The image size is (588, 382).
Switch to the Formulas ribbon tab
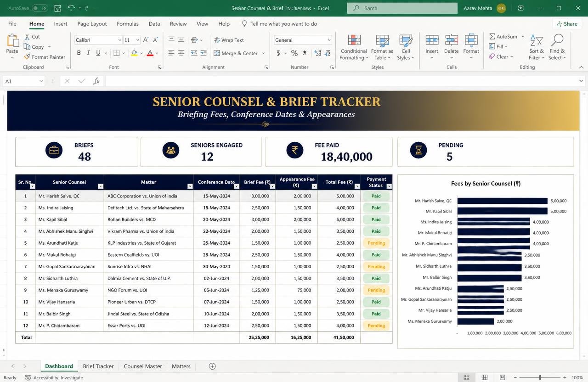pyautogui.click(x=128, y=24)
